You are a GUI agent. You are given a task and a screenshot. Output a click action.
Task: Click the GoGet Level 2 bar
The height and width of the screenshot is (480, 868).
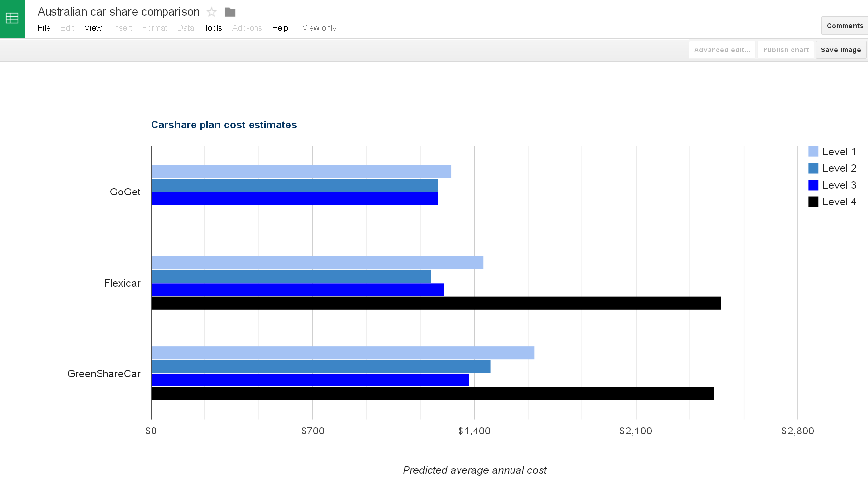pos(295,185)
